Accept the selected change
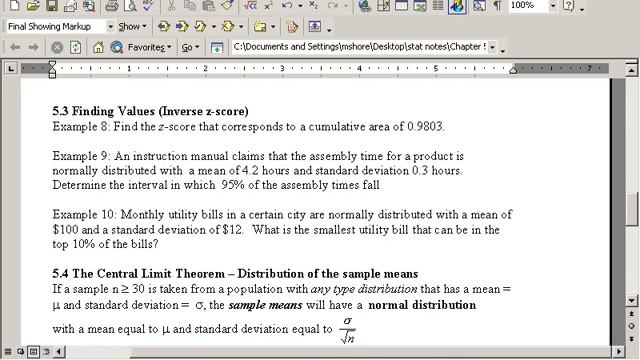 (200, 27)
